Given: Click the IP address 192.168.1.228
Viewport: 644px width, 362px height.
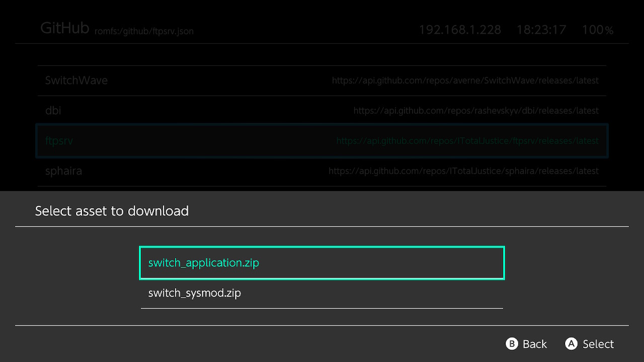Looking at the screenshot, I should coord(460,30).
